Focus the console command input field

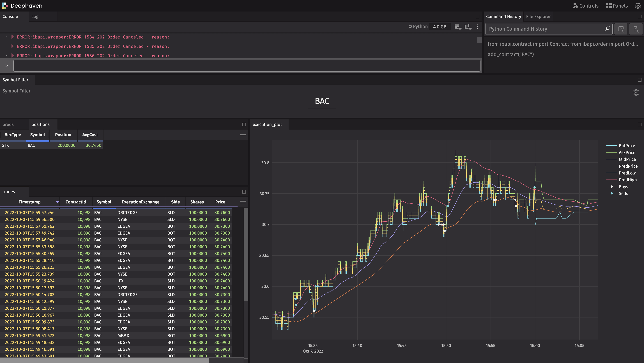[x=247, y=66]
